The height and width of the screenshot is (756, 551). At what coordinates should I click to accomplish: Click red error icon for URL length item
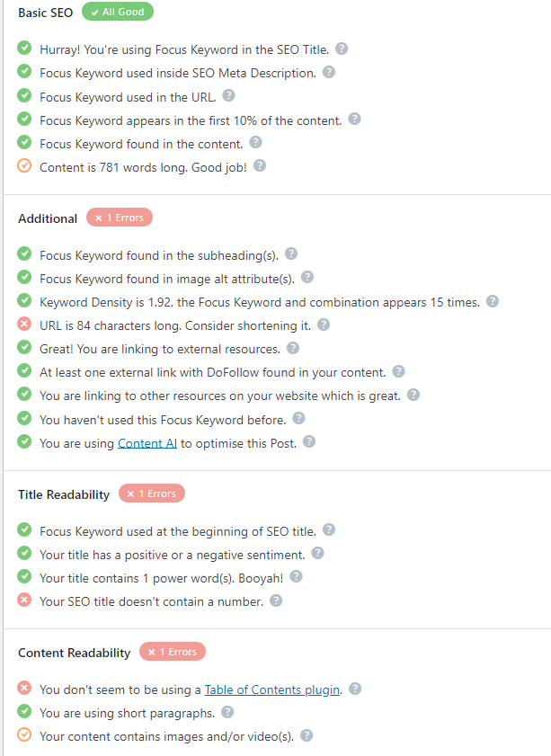24,325
